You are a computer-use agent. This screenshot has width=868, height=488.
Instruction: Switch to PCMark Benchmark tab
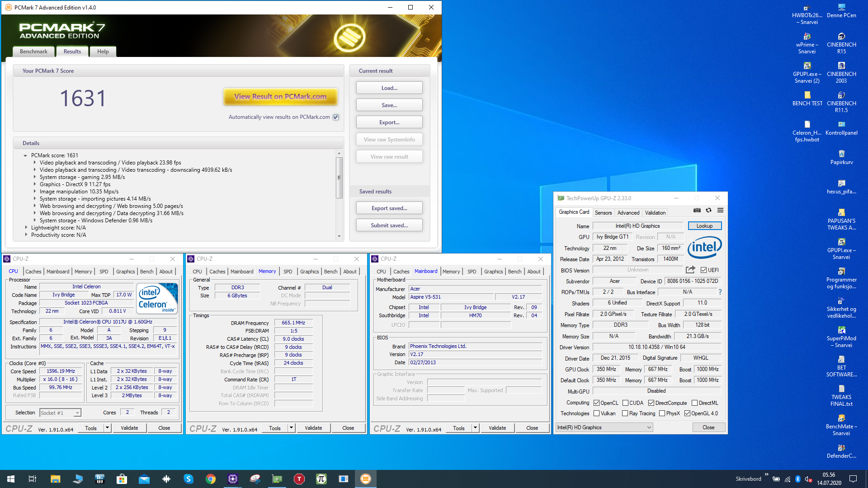pyautogui.click(x=33, y=52)
